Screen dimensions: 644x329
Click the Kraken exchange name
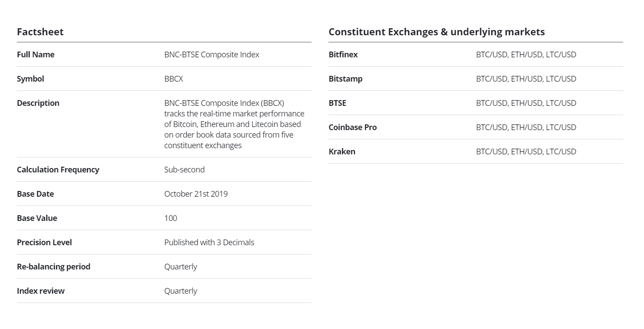342,152
